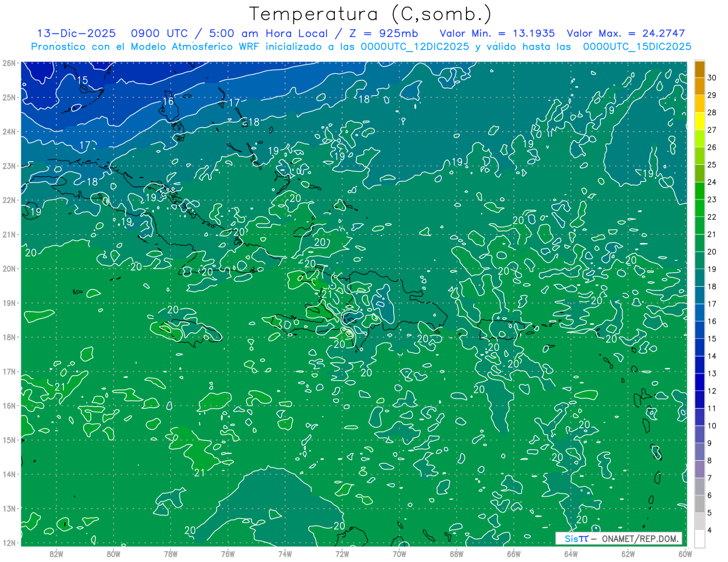
Task: Click the initialization time '0000UTC_12DIC2025'
Action: click(415, 47)
